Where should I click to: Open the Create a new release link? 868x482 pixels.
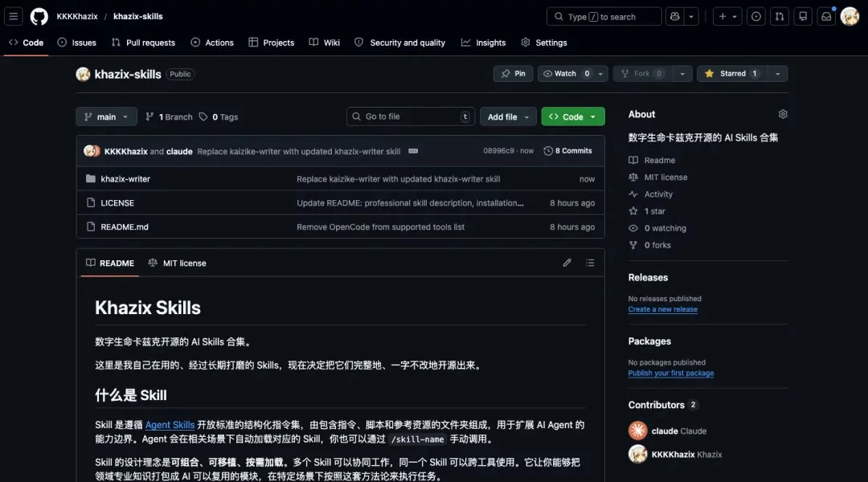[x=662, y=308]
